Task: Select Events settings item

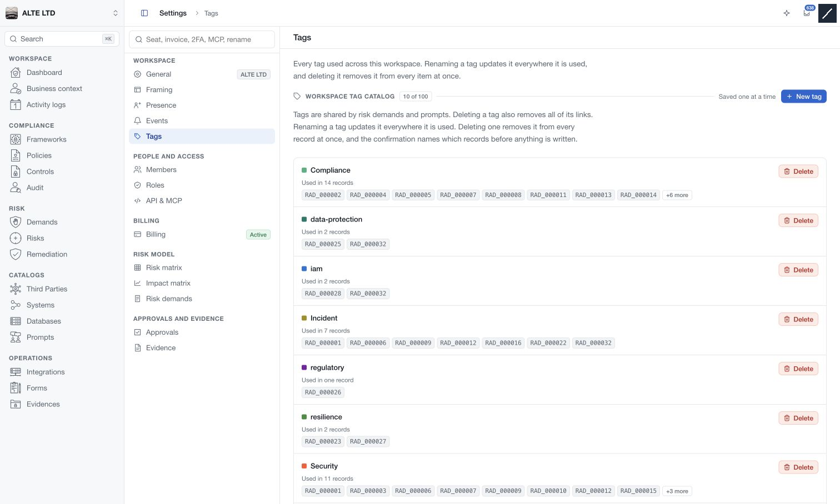Action: [x=202, y=121]
